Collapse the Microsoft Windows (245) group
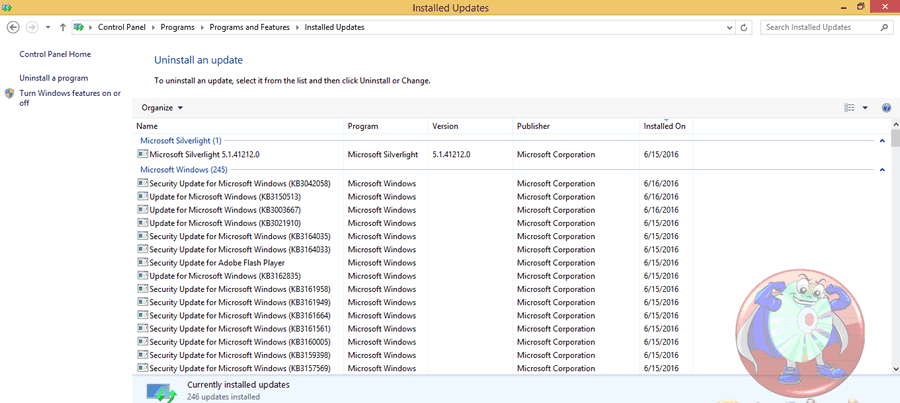900x403 pixels. click(x=882, y=170)
